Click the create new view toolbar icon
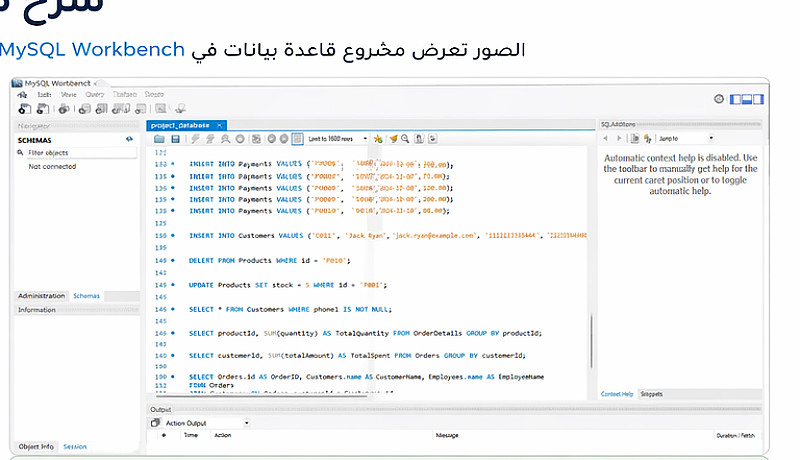The width and height of the screenshot is (800, 460). (x=121, y=109)
